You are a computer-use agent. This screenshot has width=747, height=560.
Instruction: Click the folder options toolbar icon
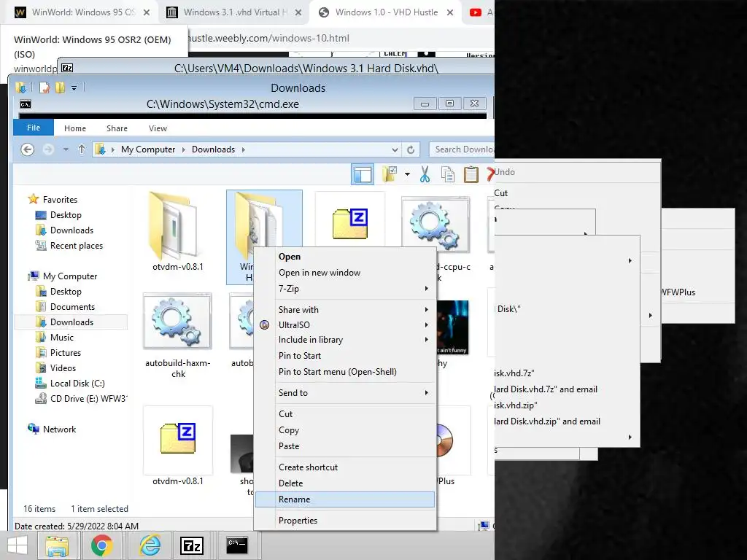point(390,174)
